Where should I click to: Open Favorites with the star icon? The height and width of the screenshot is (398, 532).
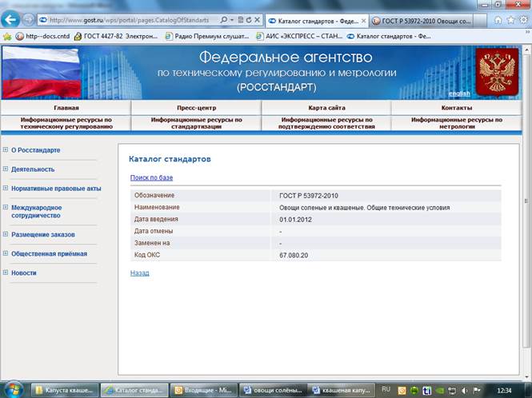pos(510,20)
